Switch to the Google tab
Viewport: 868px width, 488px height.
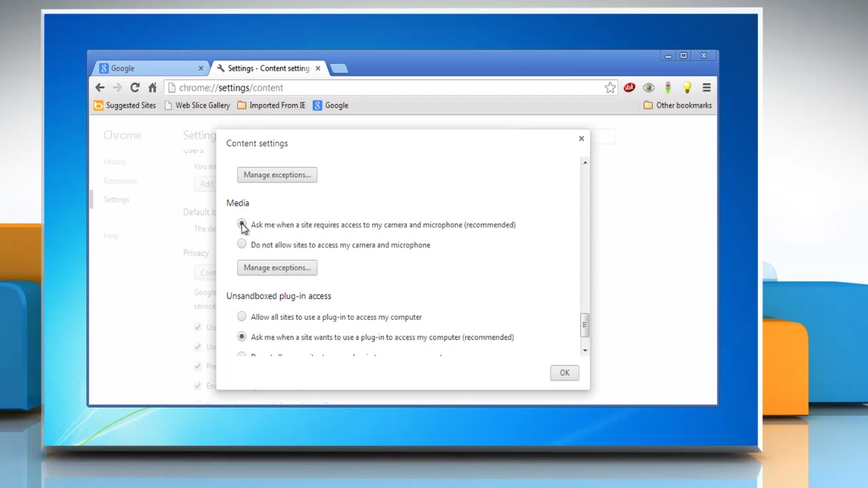[x=151, y=68]
